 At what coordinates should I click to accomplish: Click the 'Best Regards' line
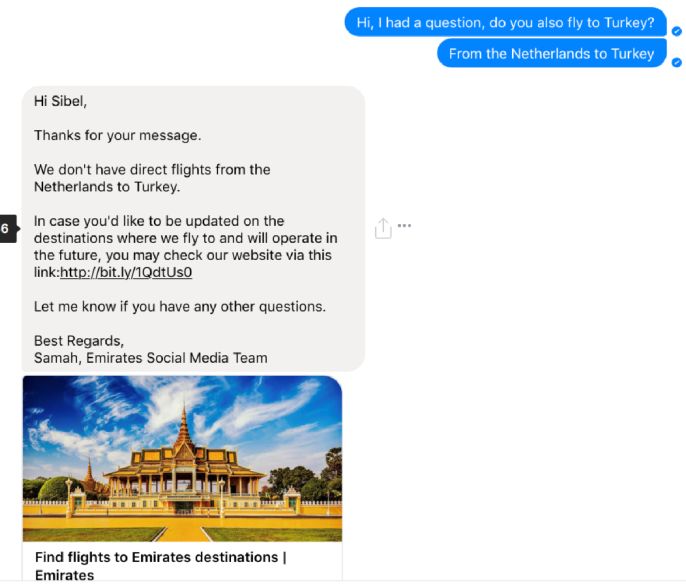(x=79, y=341)
